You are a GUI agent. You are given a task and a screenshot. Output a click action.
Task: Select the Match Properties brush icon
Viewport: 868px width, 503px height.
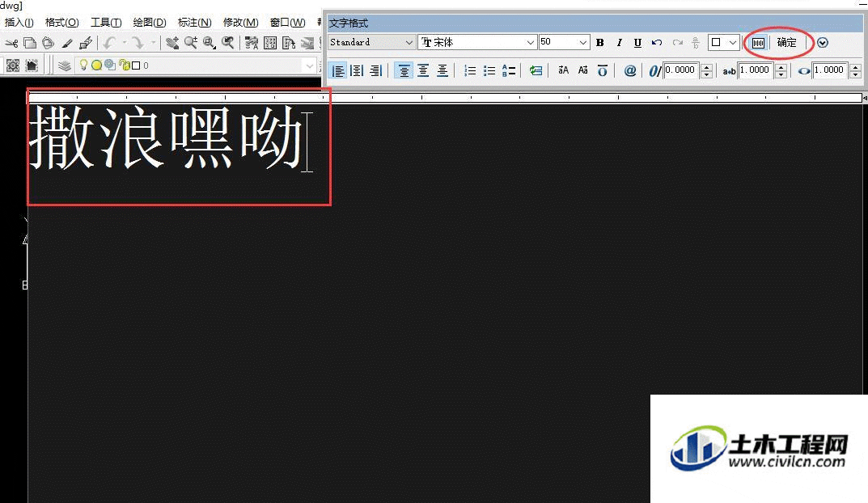click(68, 43)
